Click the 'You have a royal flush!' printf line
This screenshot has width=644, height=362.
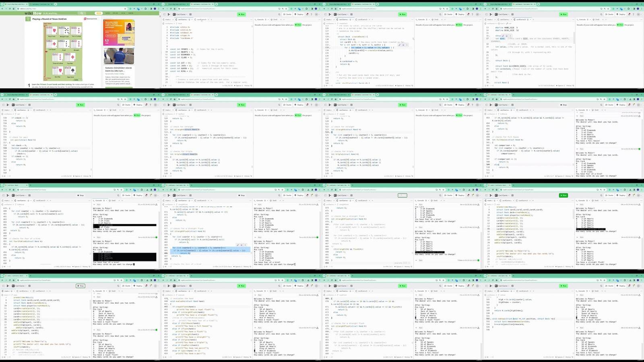[x=196, y=309]
